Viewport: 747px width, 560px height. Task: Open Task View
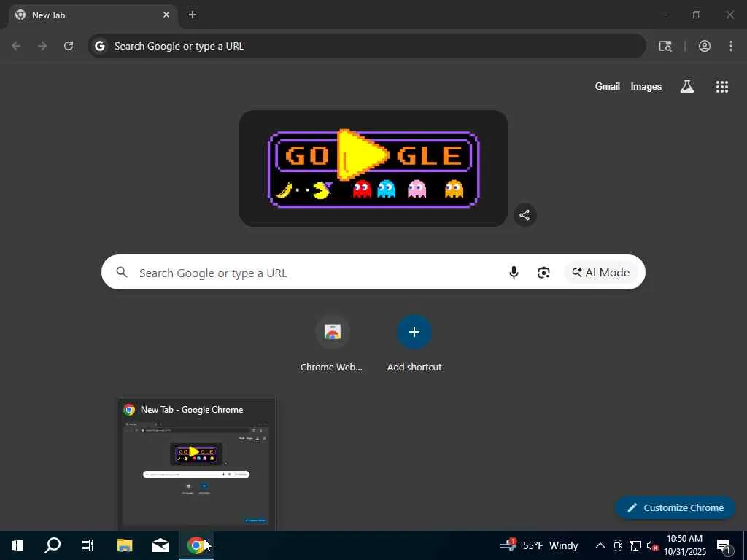click(88, 545)
